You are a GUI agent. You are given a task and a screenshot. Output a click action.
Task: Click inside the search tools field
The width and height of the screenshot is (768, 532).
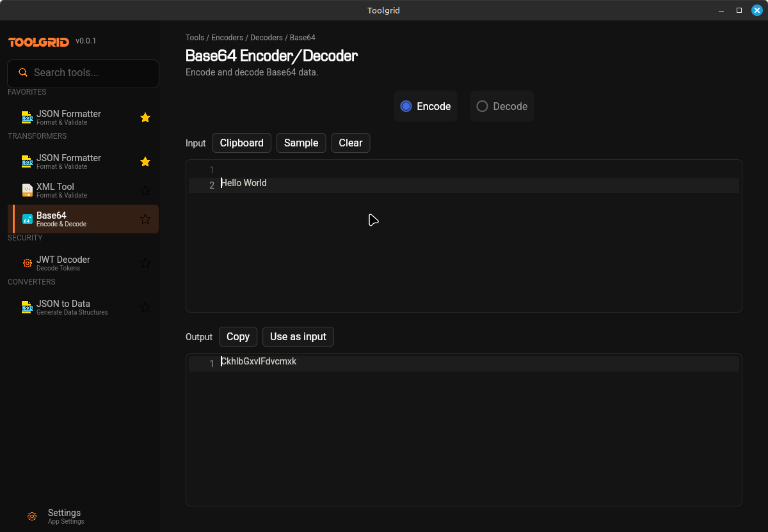[83, 74]
